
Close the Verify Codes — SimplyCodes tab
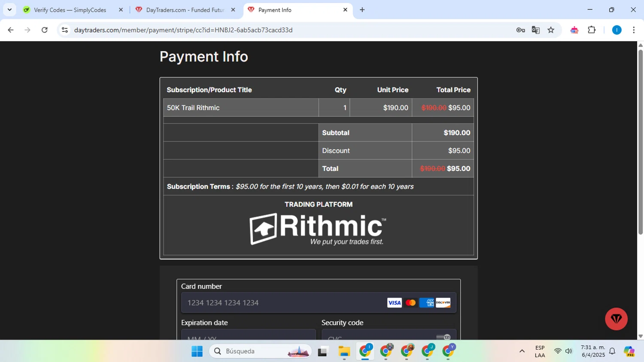(121, 10)
